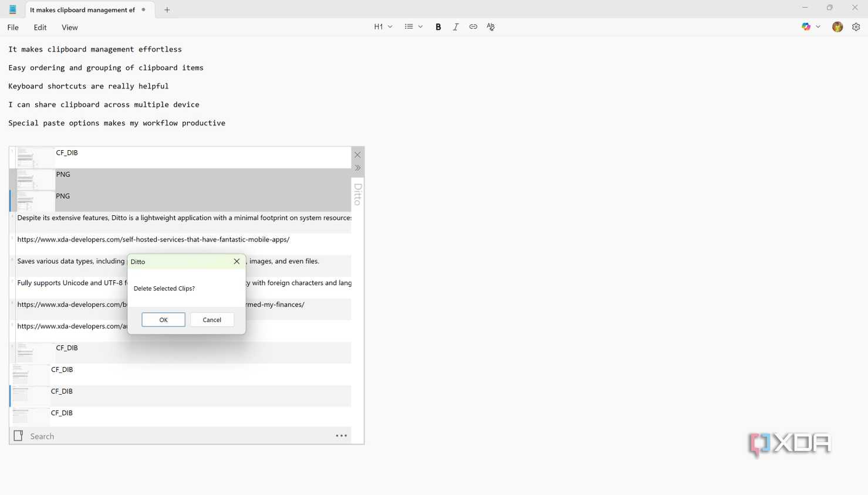Viewport: 868px width, 495px height.
Task: Select 'Saves various data types' clip
Action: [180, 266]
